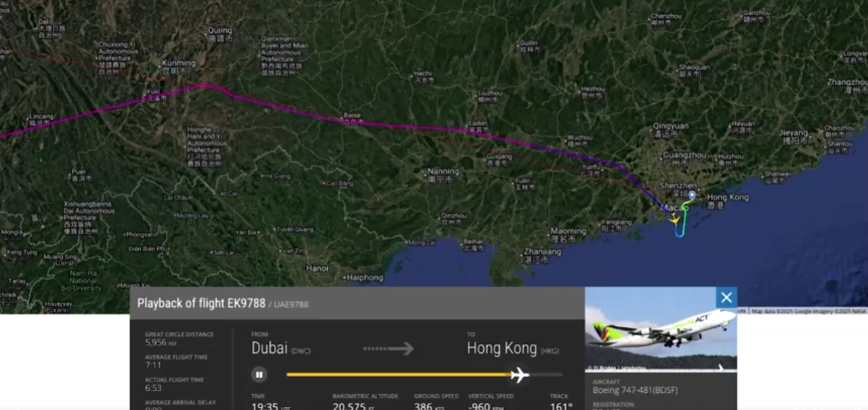Click the route arrow between Dubai and Hong Kong
868x410 pixels.
coord(389,348)
